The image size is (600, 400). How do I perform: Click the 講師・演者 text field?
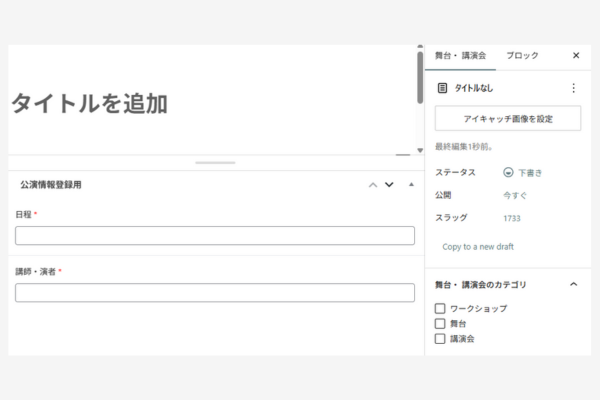tap(215, 293)
